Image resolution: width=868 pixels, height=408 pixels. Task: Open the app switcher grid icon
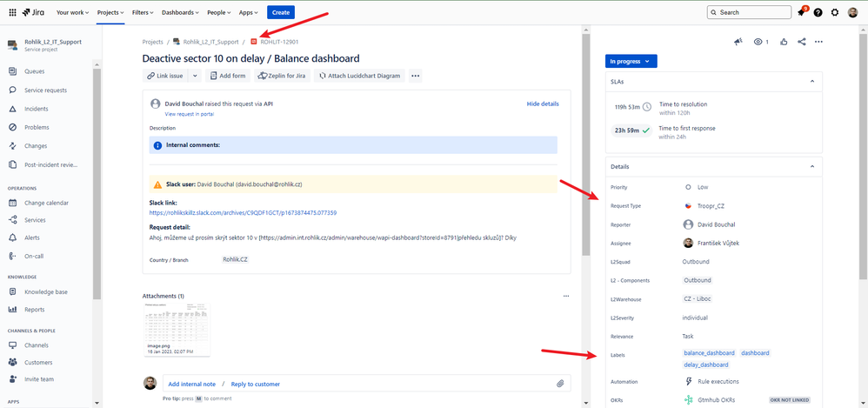(12, 12)
